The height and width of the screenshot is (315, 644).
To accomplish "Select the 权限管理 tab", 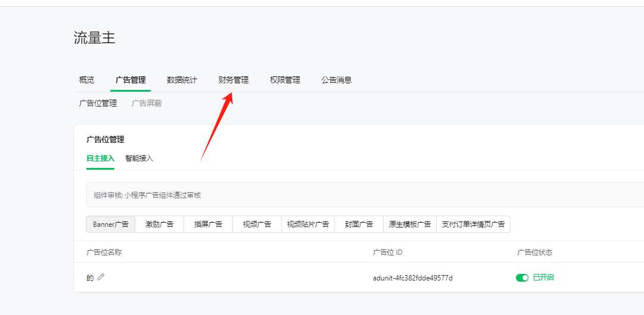I will tap(285, 80).
